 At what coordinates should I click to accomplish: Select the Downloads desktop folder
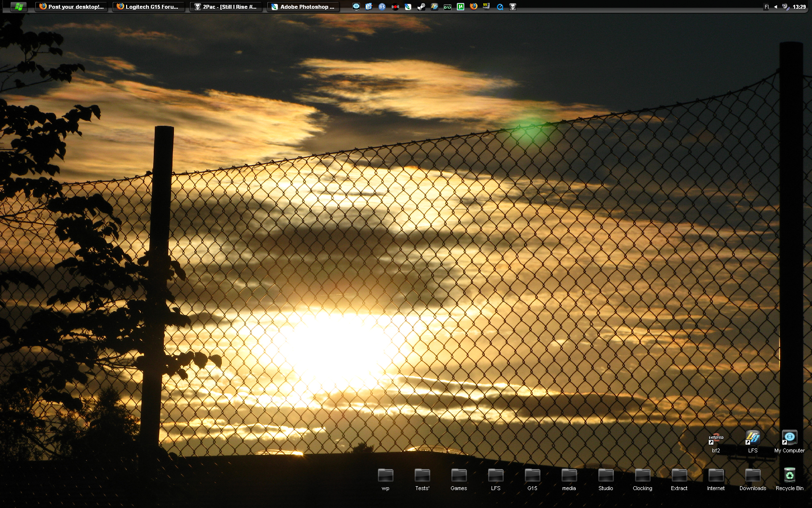click(753, 479)
